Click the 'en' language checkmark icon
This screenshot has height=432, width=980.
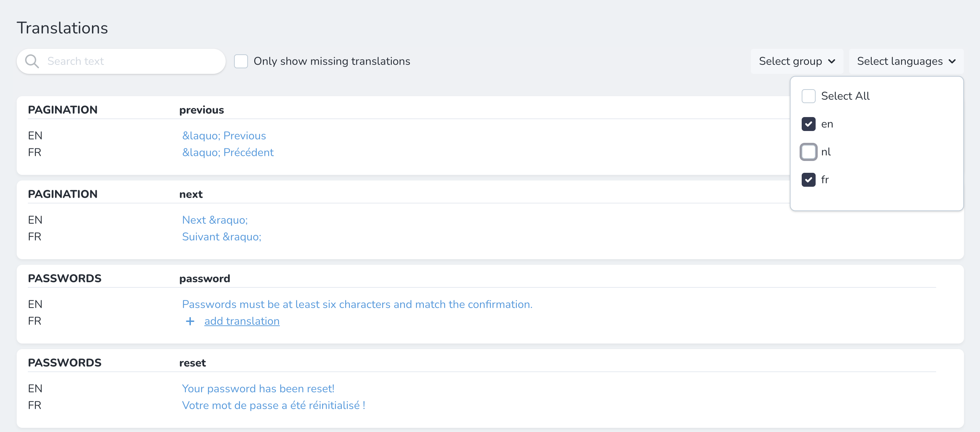809,124
